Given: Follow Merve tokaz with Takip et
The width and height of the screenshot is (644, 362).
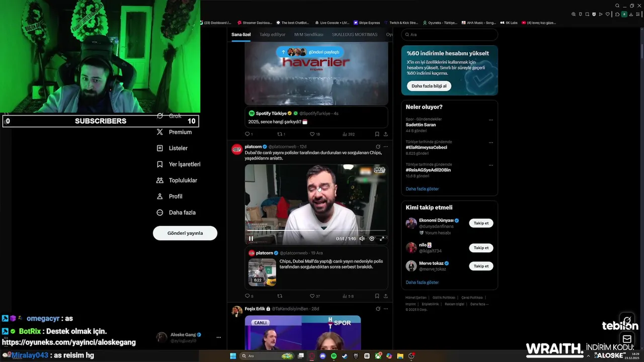Looking at the screenshot, I should click(481, 266).
